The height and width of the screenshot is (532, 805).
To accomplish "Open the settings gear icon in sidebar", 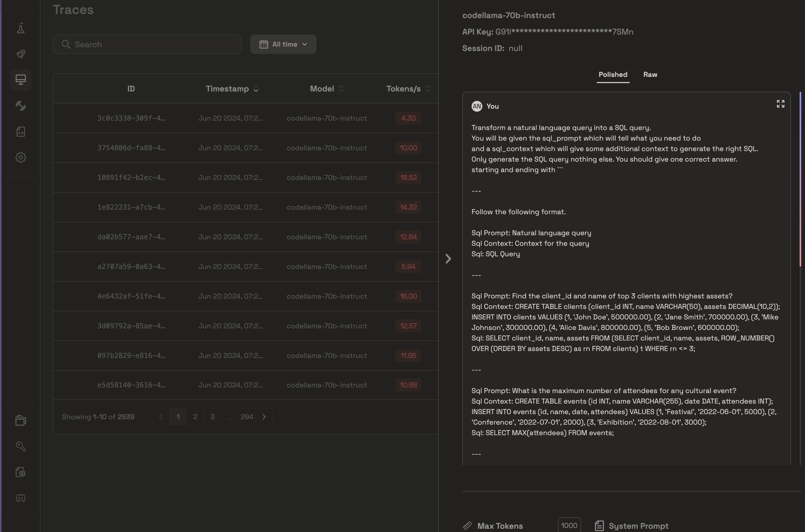I will click(21, 158).
